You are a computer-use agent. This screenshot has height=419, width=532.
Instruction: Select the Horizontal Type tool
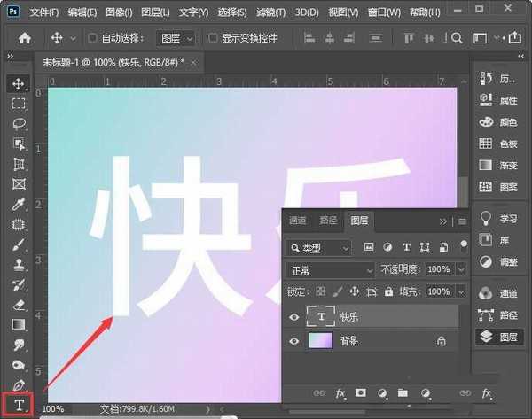point(19,406)
